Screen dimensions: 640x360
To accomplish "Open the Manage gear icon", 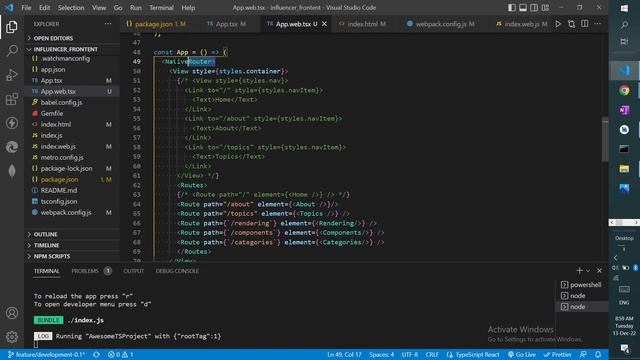I will 12,337.
